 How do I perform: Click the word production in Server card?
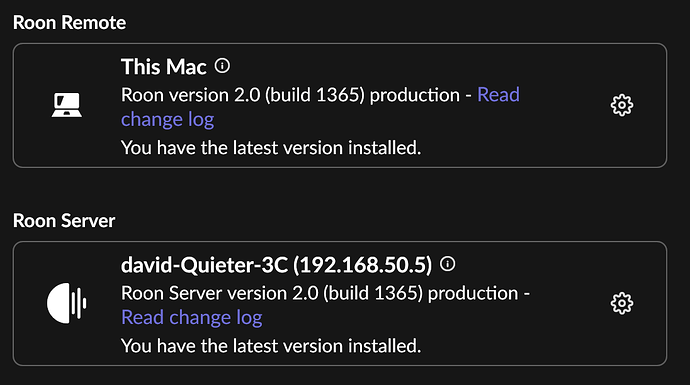click(x=473, y=294)
